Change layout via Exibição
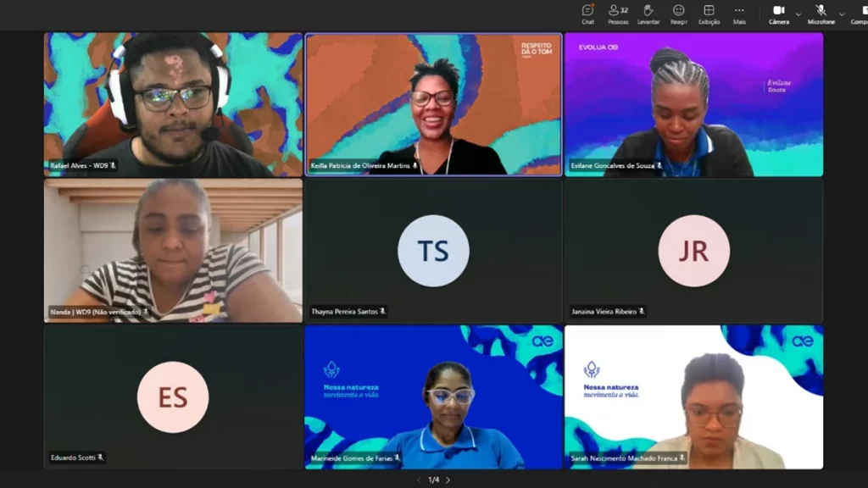The height and width of the screenshot is (488, 868). [709, 14]
